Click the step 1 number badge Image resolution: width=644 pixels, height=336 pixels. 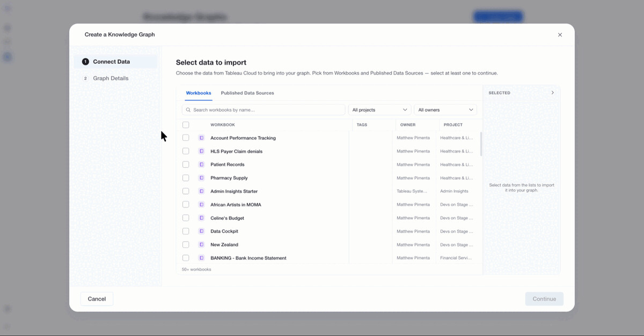pyautogui.click(x=85, y=62)
